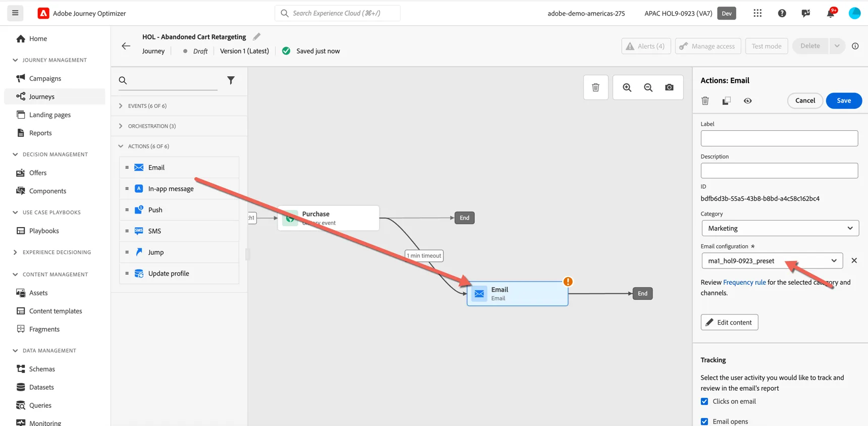Uncheck the Email opens tracking checkbox
This screenshot has height=426, width=868.
(704, 421)
